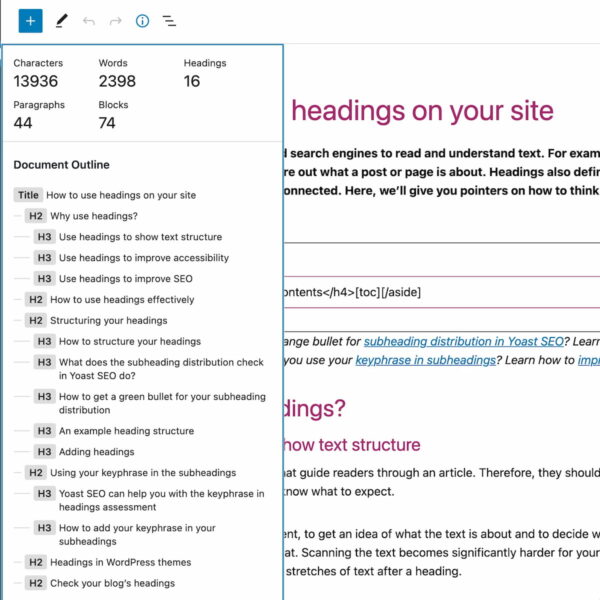Select H3 'An example heading structure'
The width and height of the screenshot is (600, 600).
point(114,431)
